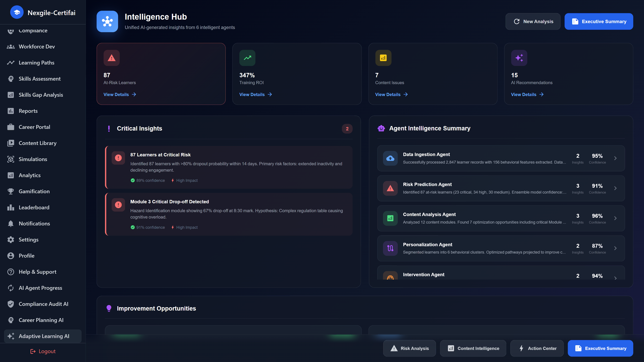Select the Gamification trophy icon
This screenshot has width=644, height=362.
pos(11,191)
